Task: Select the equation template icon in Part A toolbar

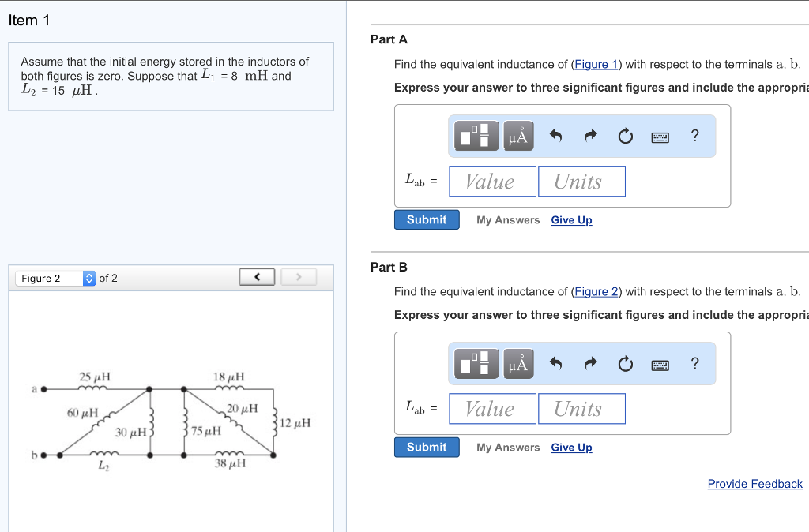Action: 476,136
